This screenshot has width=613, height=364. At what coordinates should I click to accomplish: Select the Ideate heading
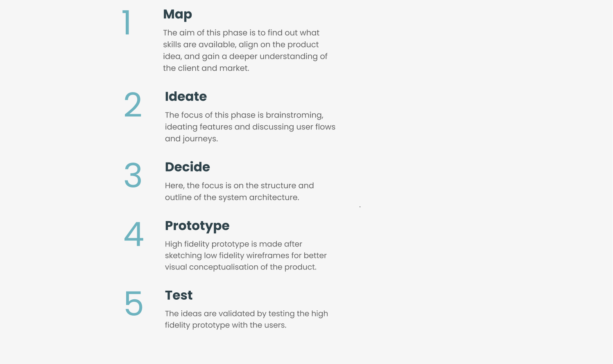point(186,97)
